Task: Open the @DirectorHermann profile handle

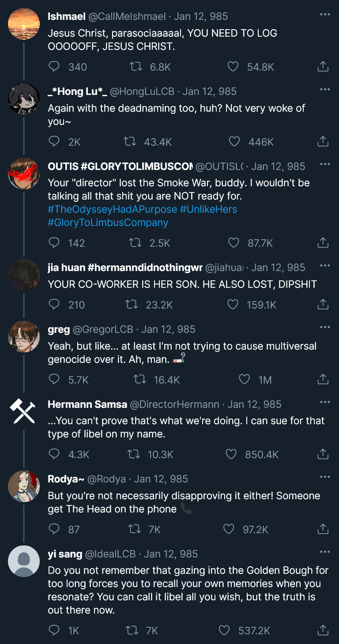Action: click(x=174, y=404)
